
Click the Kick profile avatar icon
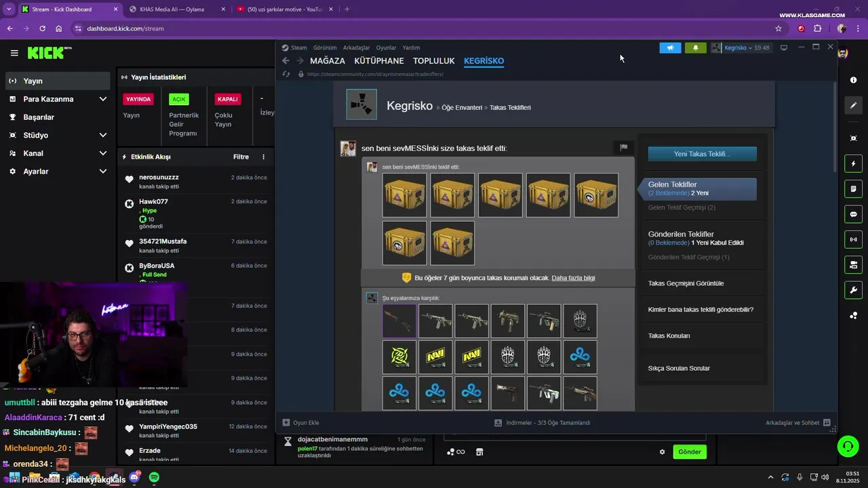(842, 53)
